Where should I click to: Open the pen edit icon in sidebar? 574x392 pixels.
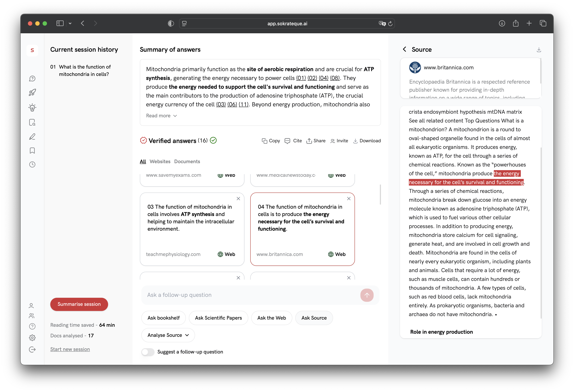point(32,137)
